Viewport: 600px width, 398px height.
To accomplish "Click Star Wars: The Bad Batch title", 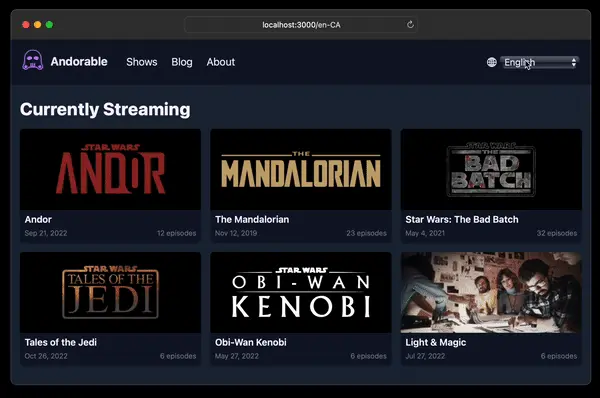I will [x=462, y=219].
